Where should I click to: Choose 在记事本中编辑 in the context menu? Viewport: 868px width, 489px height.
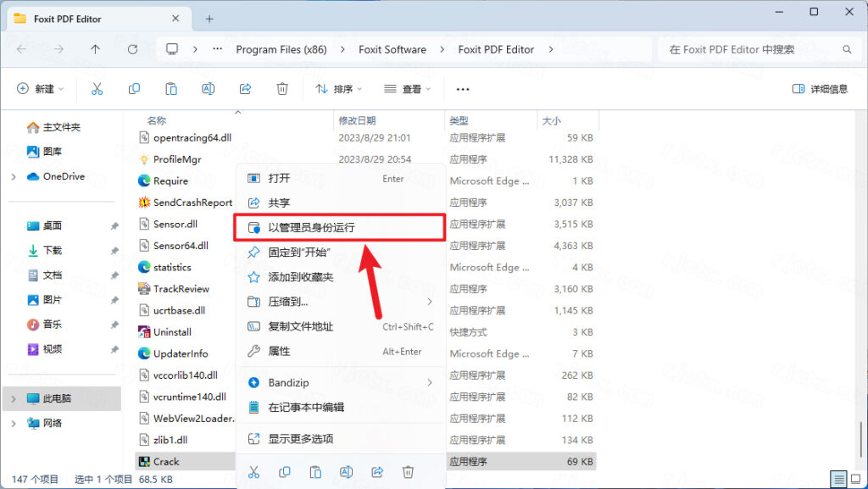(x=341, y=407)
